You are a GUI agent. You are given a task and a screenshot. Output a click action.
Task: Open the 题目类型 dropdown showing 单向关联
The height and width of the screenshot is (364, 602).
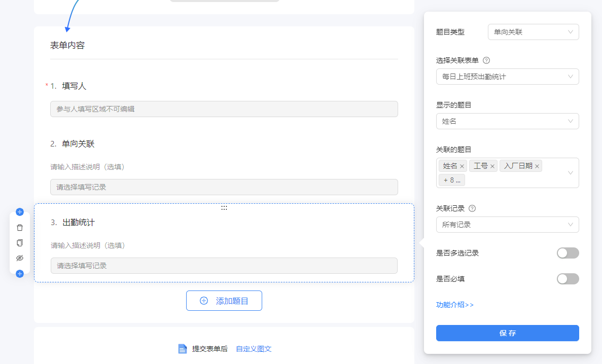(x=533, y=32)
